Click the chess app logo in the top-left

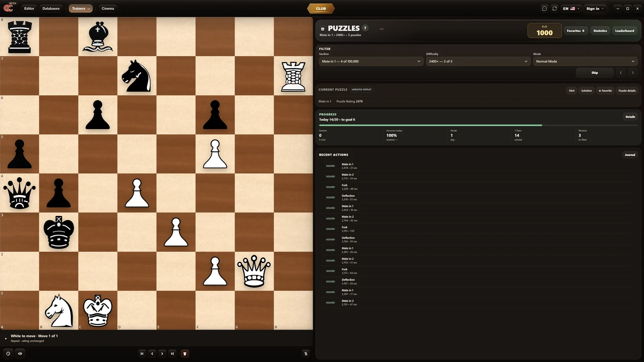pos(8,8)
